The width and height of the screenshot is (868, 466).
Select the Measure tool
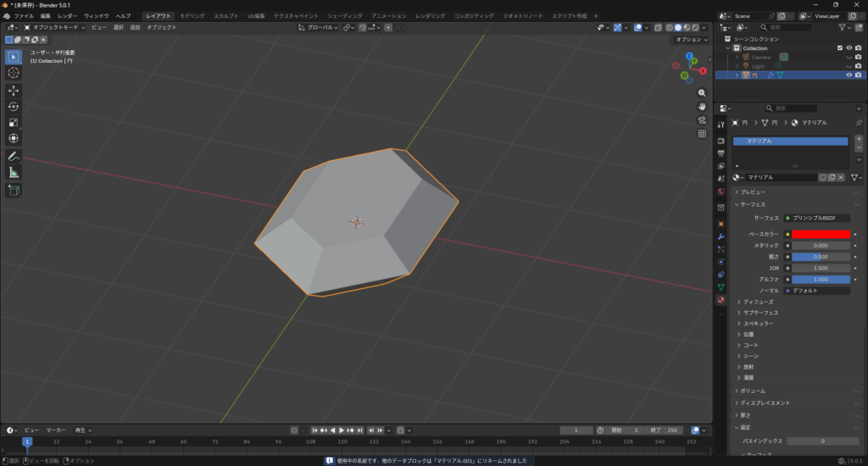point(14,172)
